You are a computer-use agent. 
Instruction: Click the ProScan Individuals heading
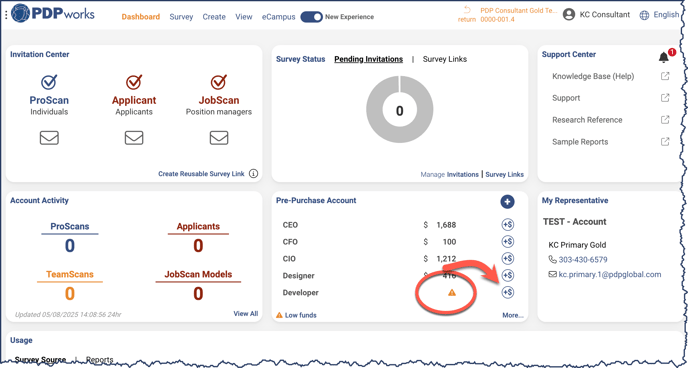[x=49, y=100]
